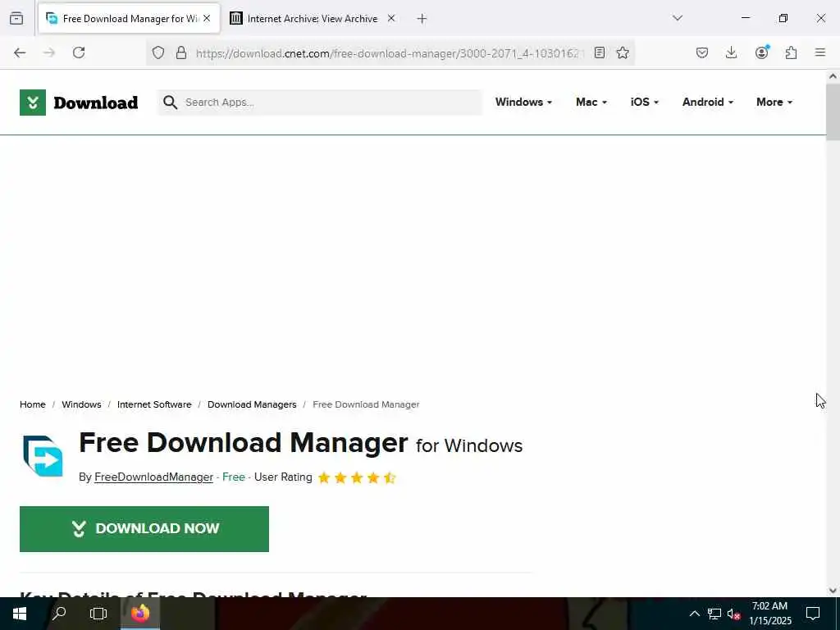Expand the Mac dropdown menu
Viewport: 840px width, 630px height.
tap(591, 103)
